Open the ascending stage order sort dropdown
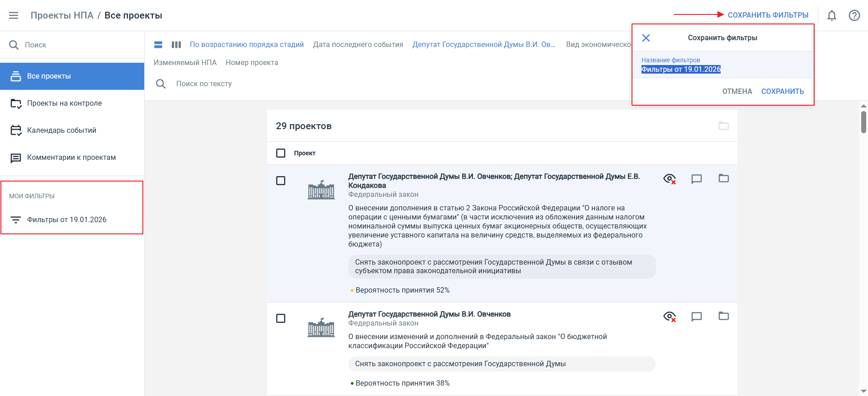This screenshot has width=868, height=396. pos(246,45)
